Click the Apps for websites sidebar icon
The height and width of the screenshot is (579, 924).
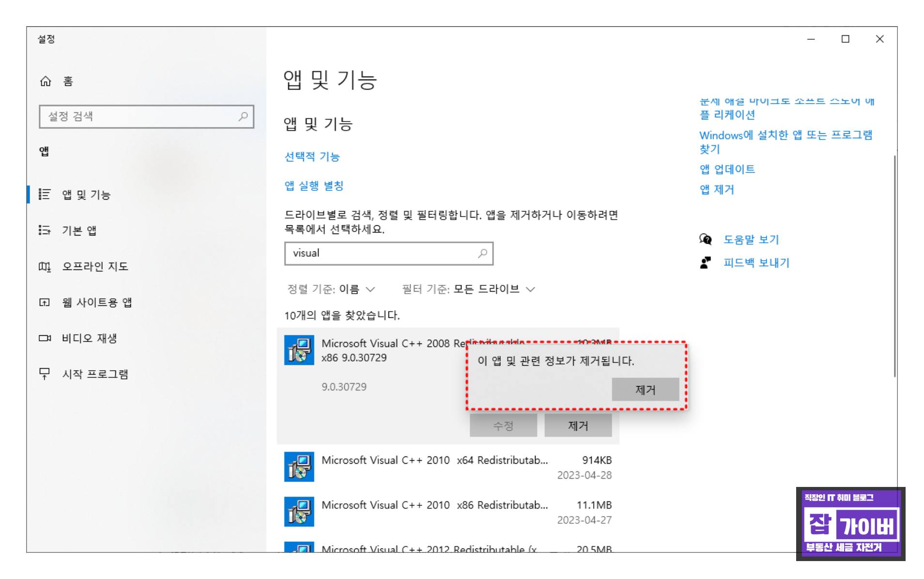point(45,302)
